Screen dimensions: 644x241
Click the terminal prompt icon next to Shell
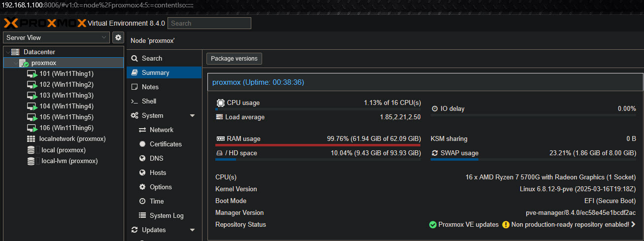pos(135,101)
